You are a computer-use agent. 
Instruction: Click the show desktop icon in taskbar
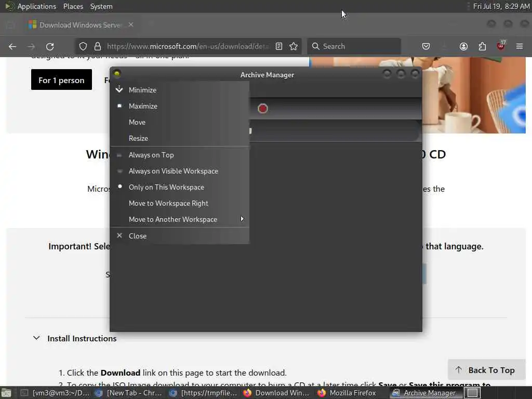(6, 393)
